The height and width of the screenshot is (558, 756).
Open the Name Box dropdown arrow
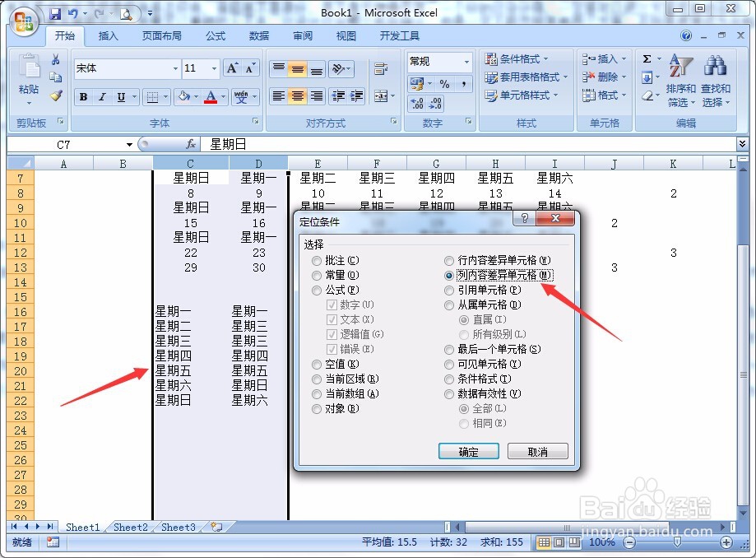[x=129, y=145]
